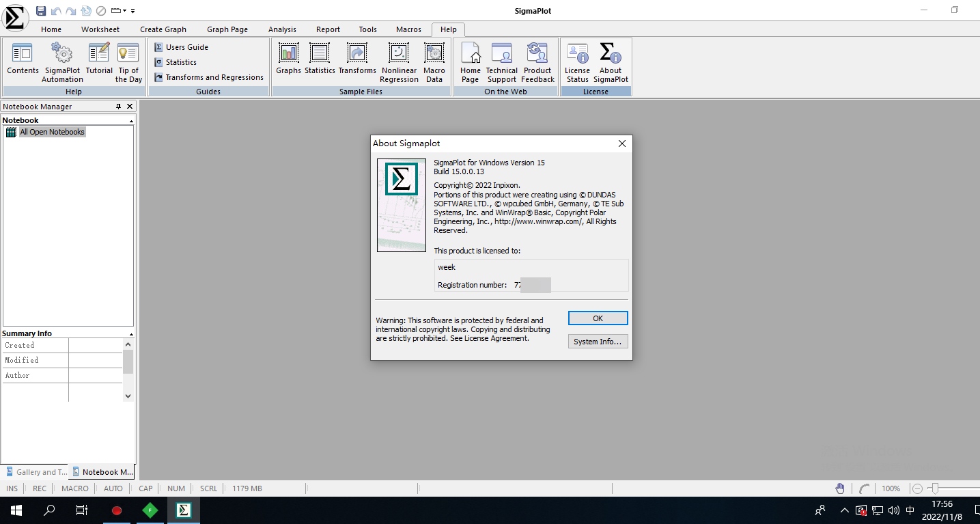Toggle the AUTO status indicator
The image size is (980, 524).
pyautogui.click(x=113, y=488)
